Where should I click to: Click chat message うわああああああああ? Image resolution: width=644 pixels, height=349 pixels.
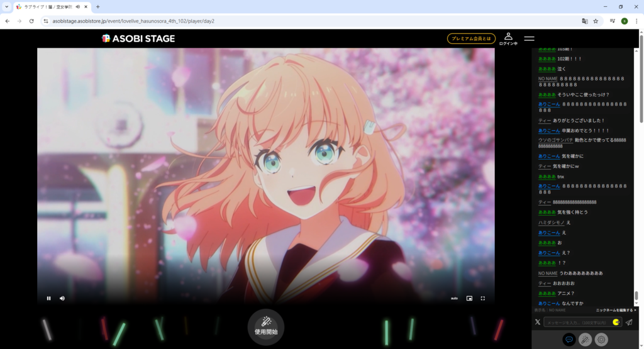[581, 273]
